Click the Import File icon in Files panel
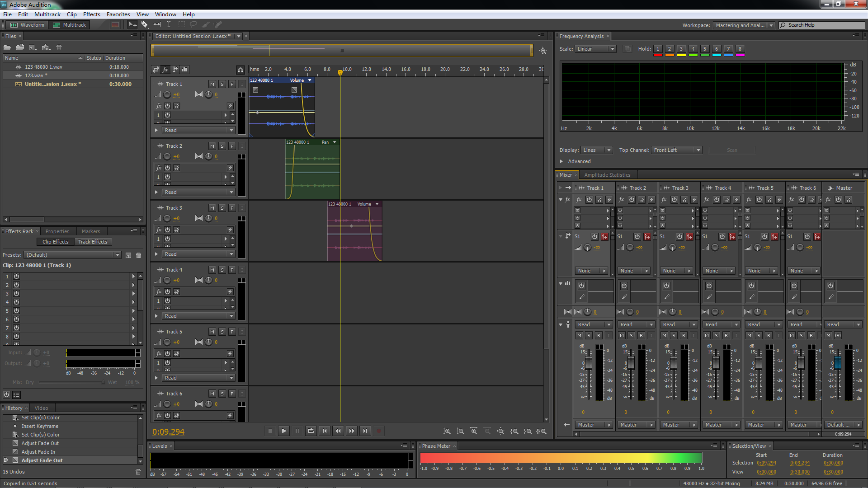 [20, 47]
